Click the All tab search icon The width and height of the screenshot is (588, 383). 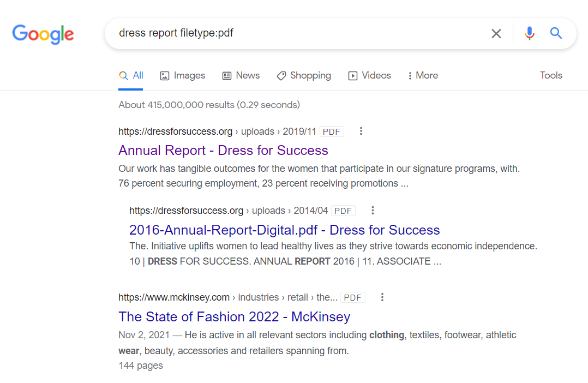coord(123,75)
